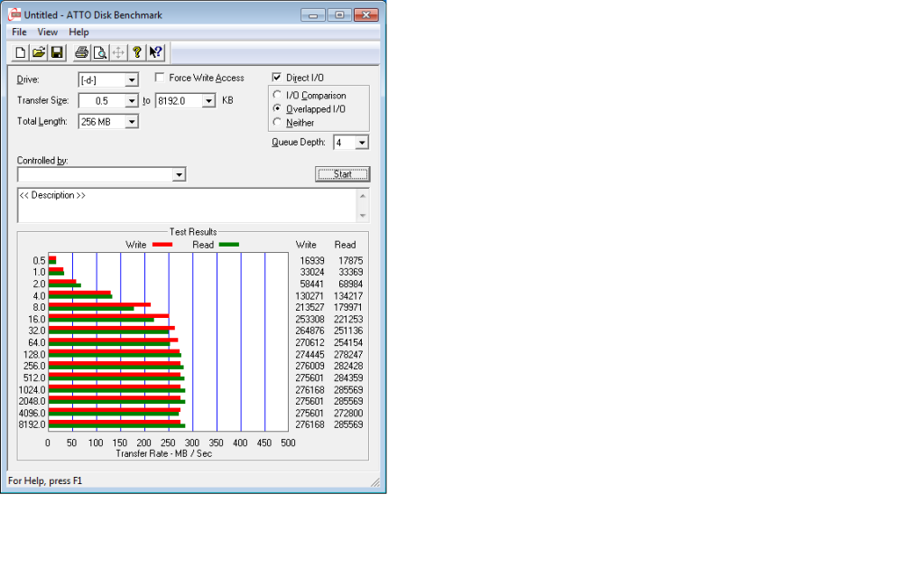Open the Total Length dropdown
The height and width of the screenshot is (578, 924).
(x=132, y=122)
